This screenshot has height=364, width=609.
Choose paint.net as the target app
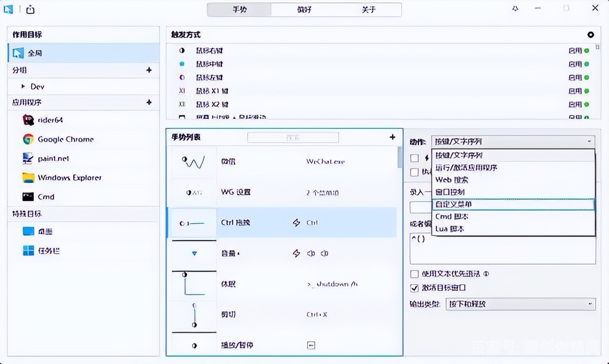pos(54,158)
